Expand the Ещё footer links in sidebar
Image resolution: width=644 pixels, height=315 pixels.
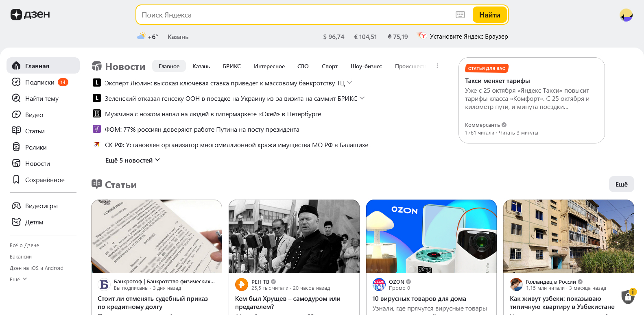coord(18,279)
